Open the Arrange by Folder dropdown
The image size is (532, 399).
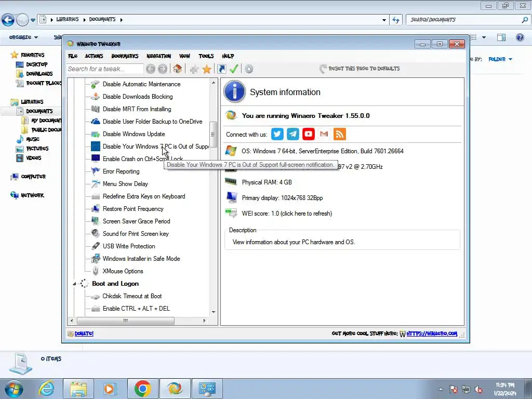(500, 59)
